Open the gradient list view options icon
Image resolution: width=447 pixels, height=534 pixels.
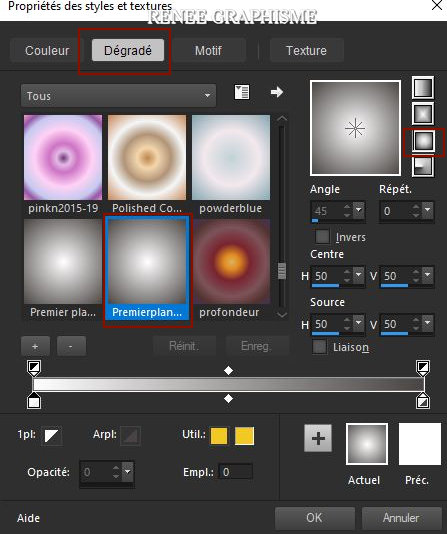pyautogui.click(x=242, y=92)
